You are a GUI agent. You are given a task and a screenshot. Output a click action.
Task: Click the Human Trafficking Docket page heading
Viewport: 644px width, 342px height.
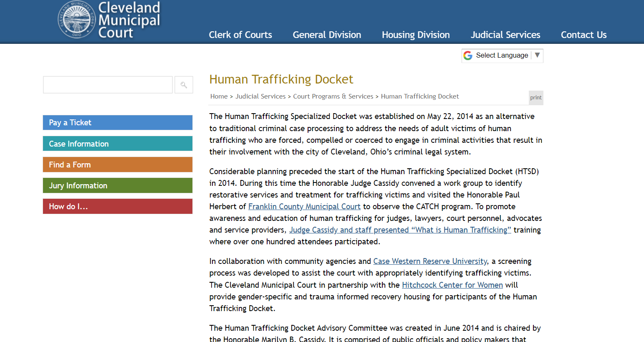[281, 79]
